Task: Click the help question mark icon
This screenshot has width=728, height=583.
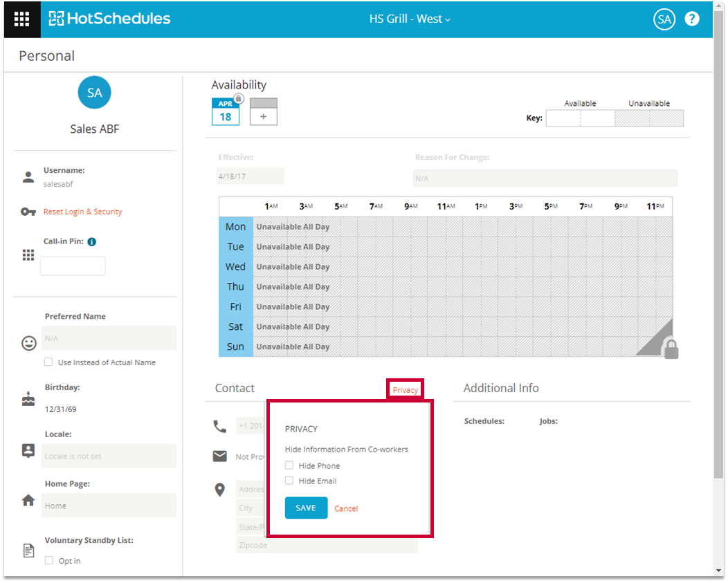Action: [691, 19]
